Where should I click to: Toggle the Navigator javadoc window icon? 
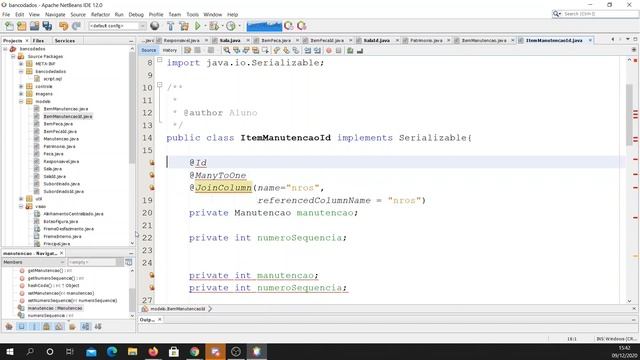(129, 262)
